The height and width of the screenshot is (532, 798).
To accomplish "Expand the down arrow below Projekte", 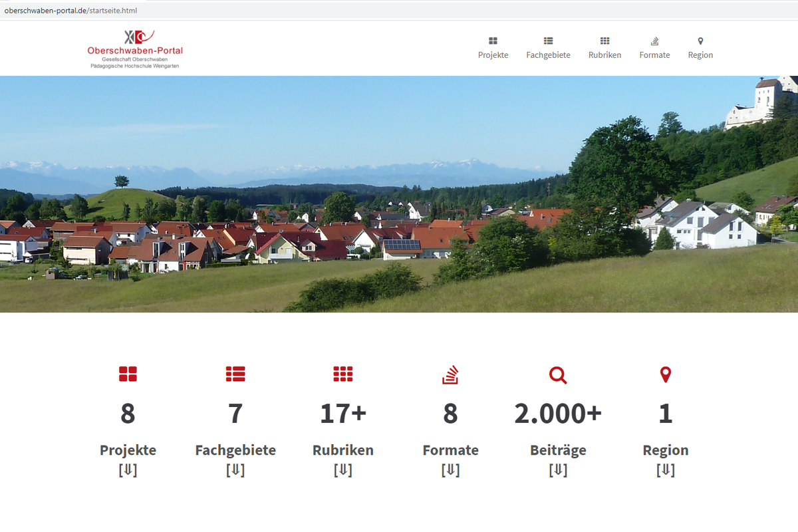I will pos(128,470).
